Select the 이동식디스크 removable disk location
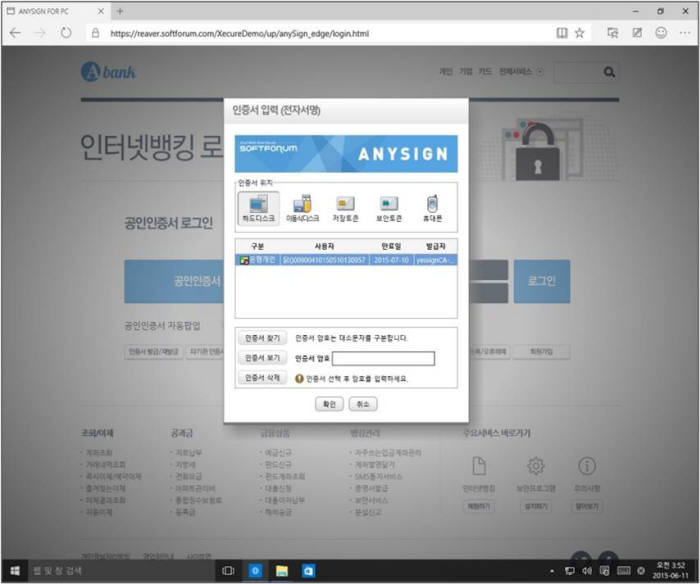Image resolution: width=700 pixels, height=584 pixels. (303, 209)
